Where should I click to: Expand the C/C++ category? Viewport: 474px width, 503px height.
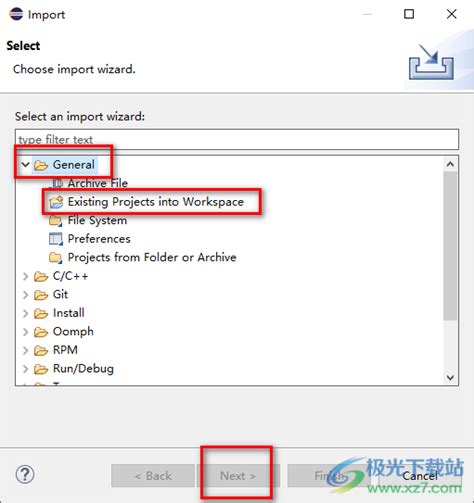tap(25, 276)
